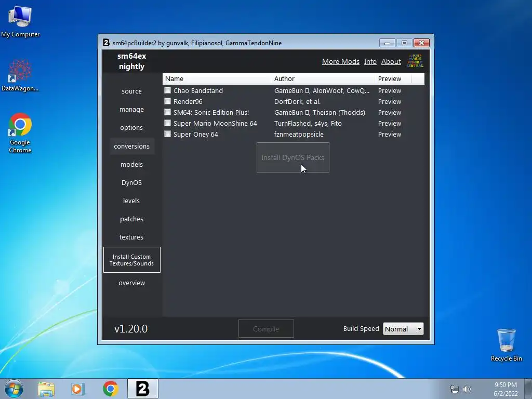The width and height of the screenshot is (532, 399).
Task: Click the sm64ex nightly title
Action: pyautogui.click(x=131, y=61)
